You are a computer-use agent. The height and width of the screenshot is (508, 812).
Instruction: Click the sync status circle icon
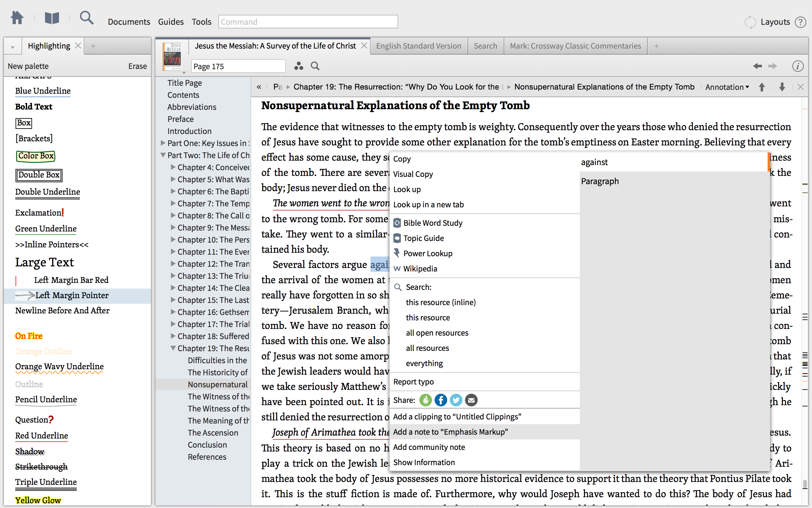(750, 22)
